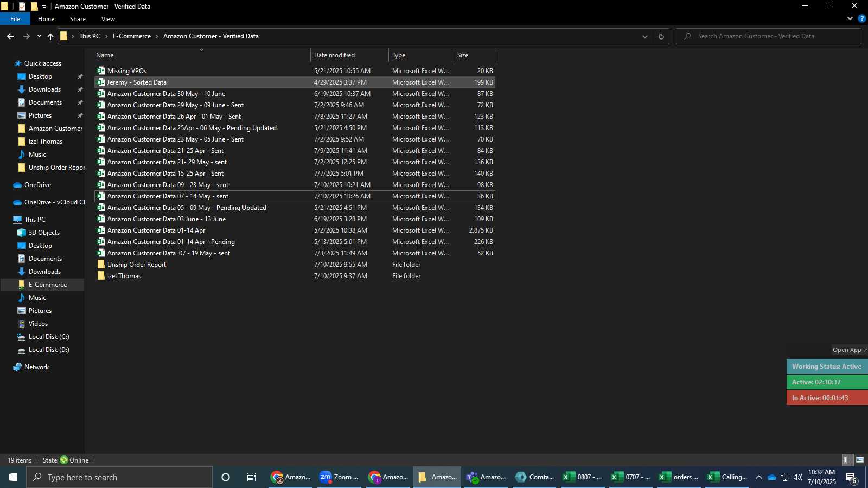Select the Unship Order Report folder icon in list
The height and width of the screenshot is (488, 868).
(101, 265)
